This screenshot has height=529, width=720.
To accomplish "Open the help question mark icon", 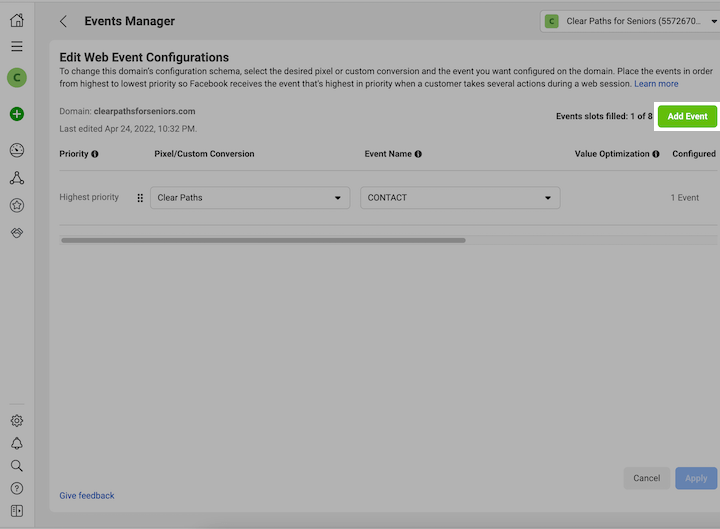I will [17, 488].
